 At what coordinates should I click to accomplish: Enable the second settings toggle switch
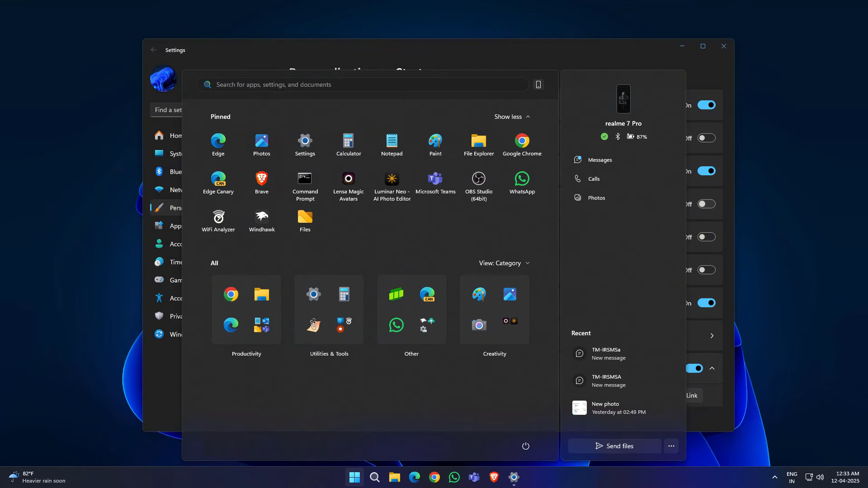(x=706, y=138)
